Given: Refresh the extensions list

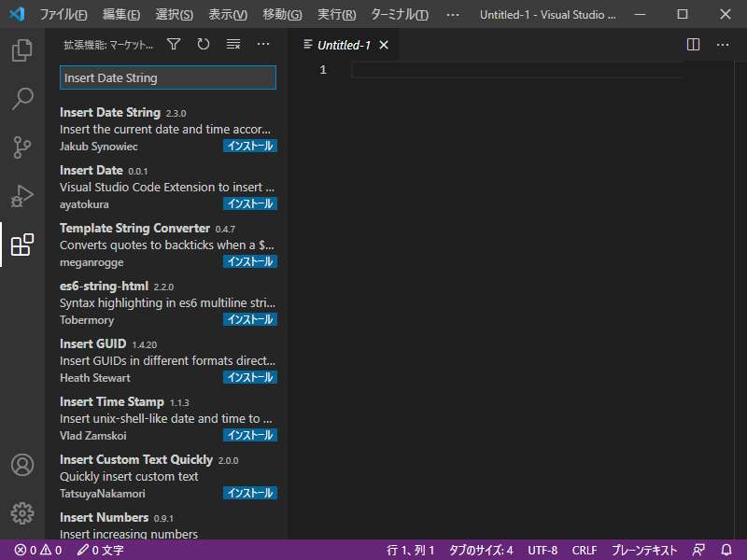Looking at the screenshot, I should [x=204, y=44].
